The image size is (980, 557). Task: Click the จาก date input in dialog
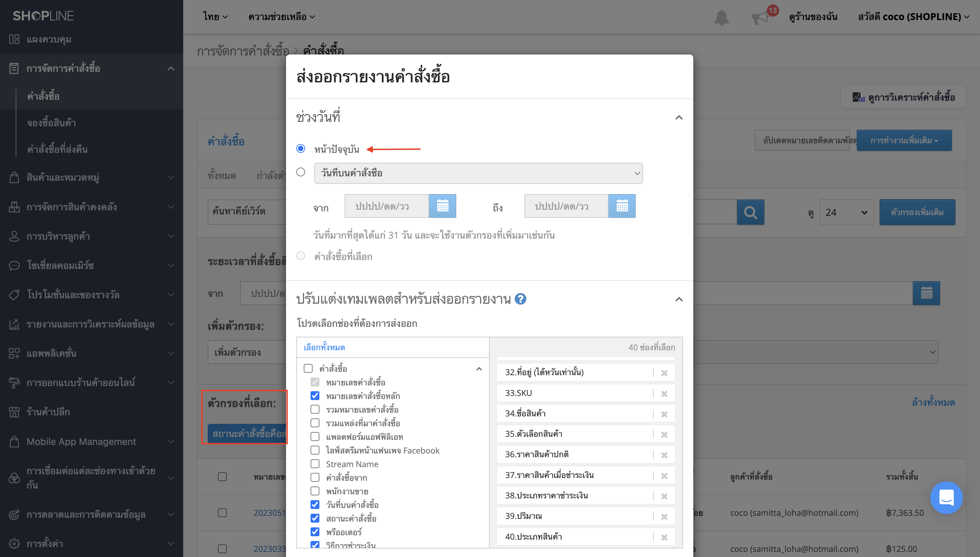pos(386,206)
